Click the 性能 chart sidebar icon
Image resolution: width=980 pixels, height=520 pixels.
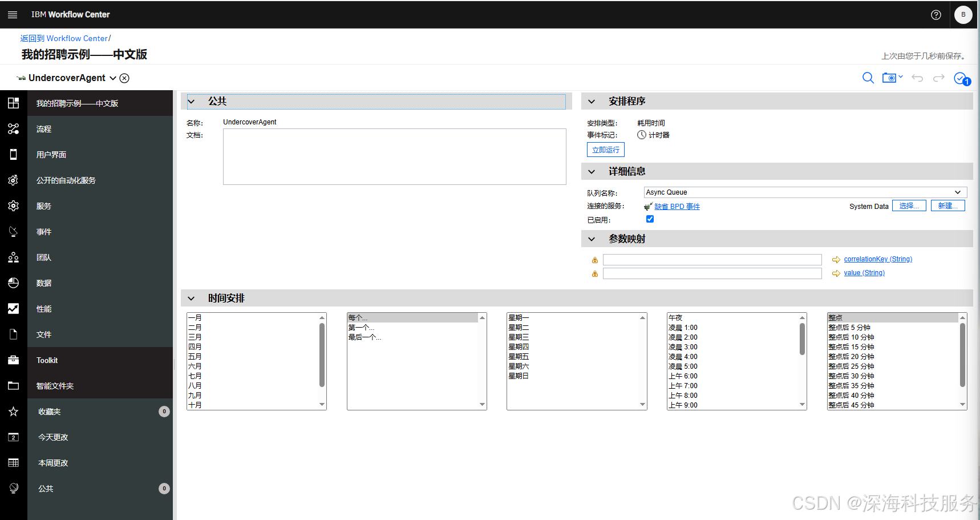[14, 309]
